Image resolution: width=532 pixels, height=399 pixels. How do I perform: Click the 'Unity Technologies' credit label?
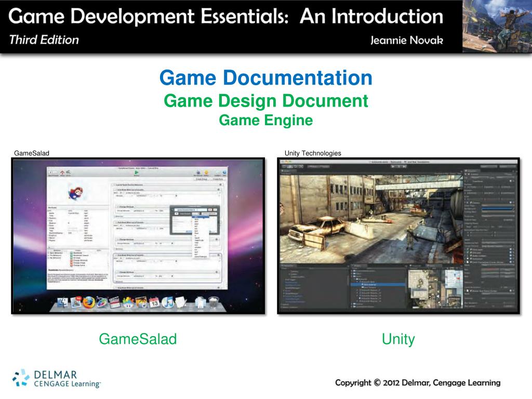pyautogui.click(x=313, y=153)
